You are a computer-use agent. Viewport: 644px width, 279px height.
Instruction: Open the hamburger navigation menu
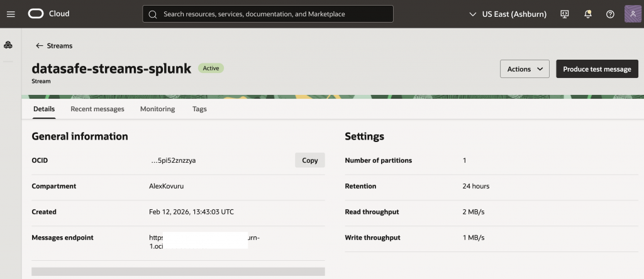click(x=10, y=14)
